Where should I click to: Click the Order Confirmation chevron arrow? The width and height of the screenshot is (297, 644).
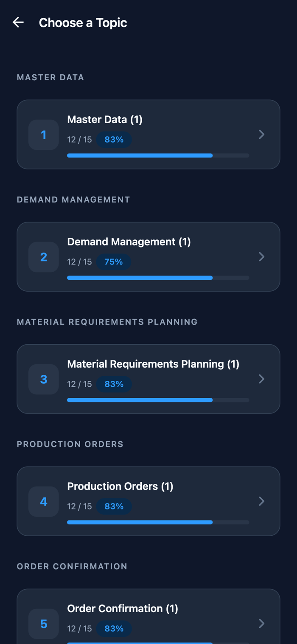262,624
